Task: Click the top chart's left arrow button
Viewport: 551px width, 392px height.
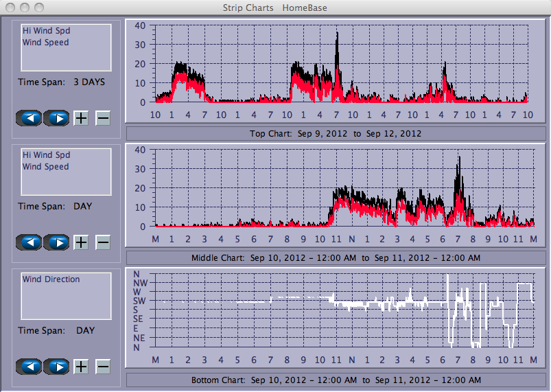Action: (29, 118)
